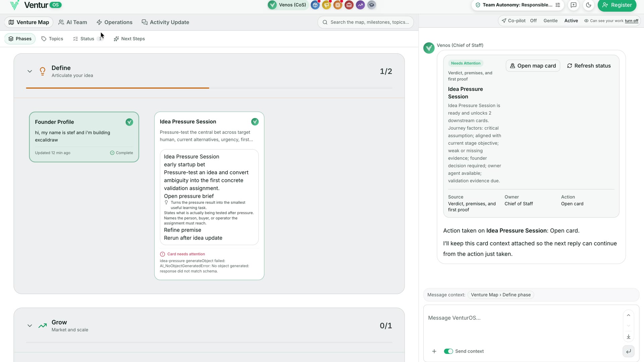Click the Grow trending arrow icon

[43, 326]
